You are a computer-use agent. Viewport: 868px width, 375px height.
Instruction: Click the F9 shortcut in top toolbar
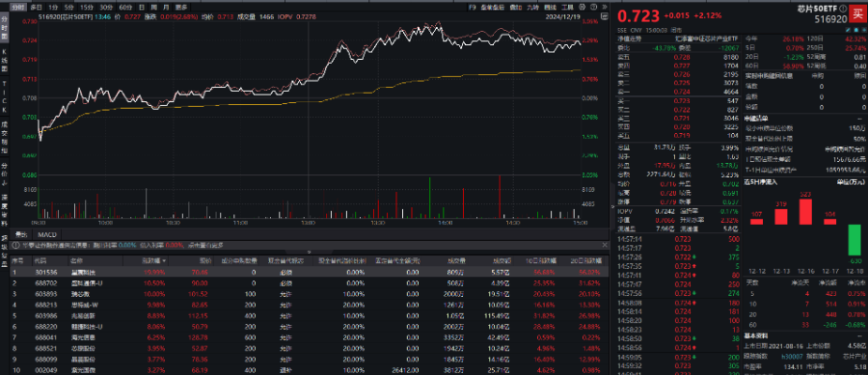click(x=472, y=7)
